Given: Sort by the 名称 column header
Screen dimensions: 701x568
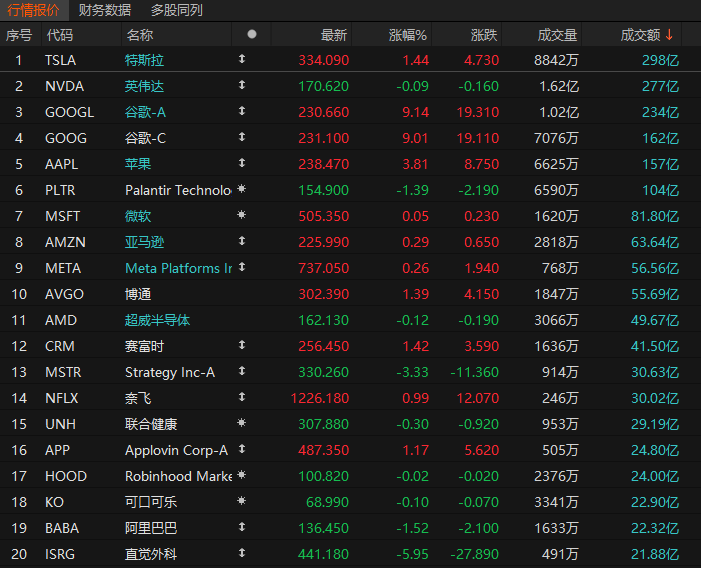Looking at the screenshot, I should (x=139, y=35).
